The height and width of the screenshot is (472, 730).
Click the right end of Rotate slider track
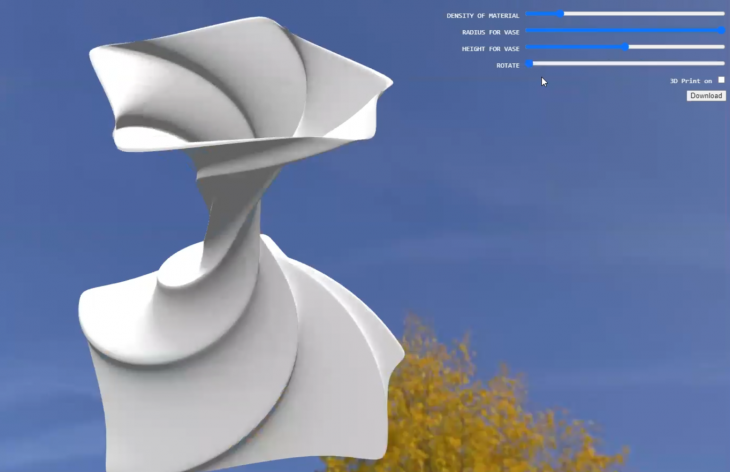722,64
